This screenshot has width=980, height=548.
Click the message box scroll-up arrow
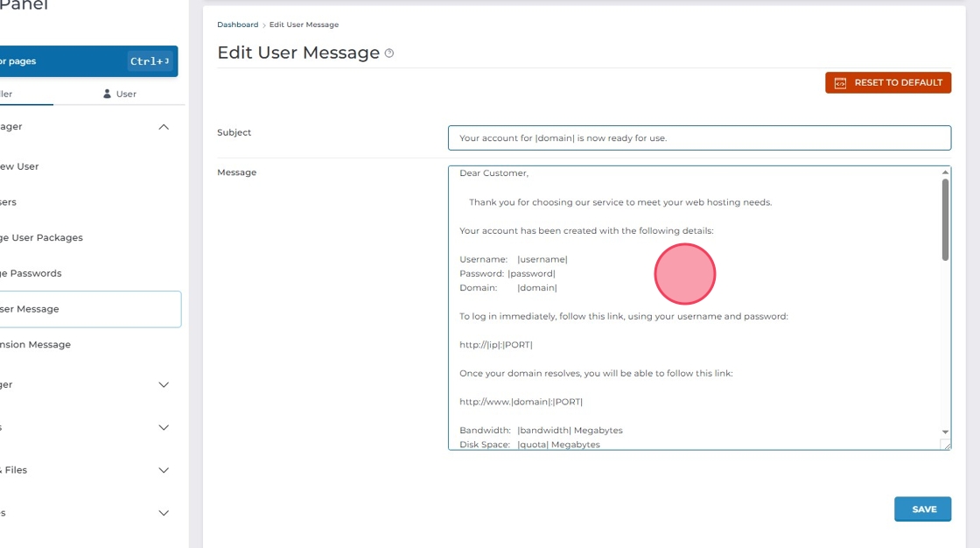pyautogui.click(x=945, y=172)
